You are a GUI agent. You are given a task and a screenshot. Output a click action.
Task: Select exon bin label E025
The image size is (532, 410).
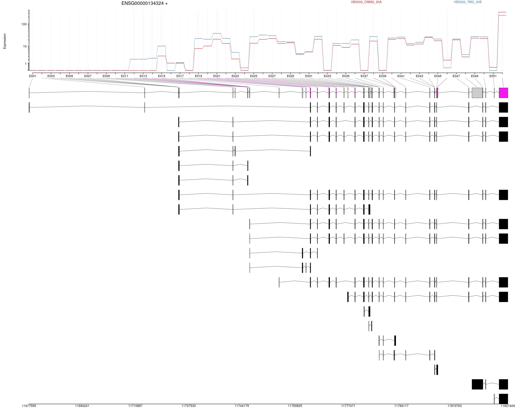coord(254,76)
